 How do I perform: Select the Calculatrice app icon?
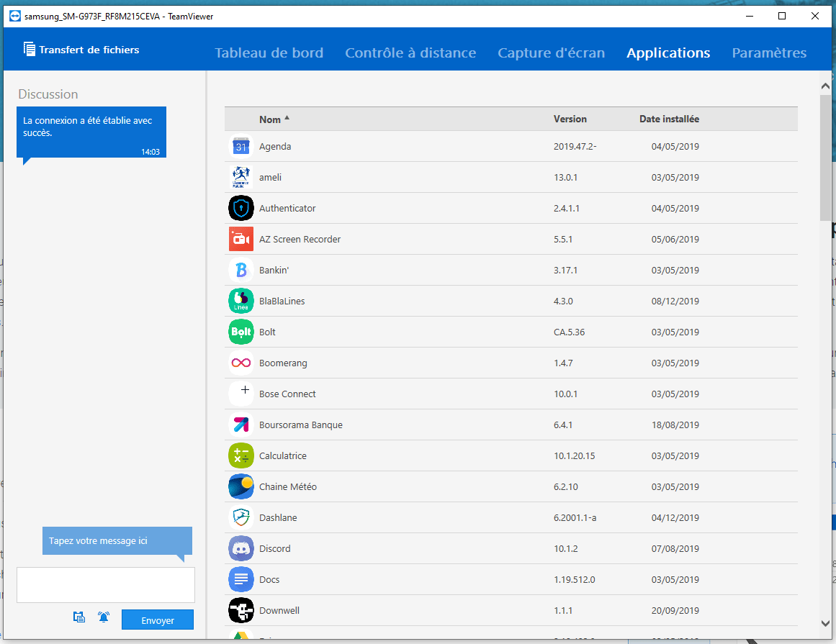[x=241, y=455]
